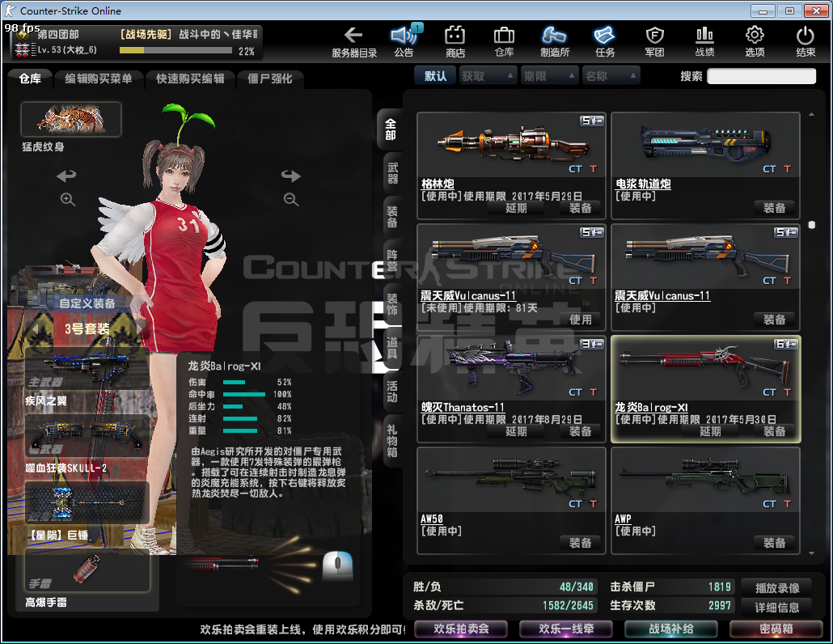
Task: Click the grenade slot 高爆手雷
Action: point(87,570)
